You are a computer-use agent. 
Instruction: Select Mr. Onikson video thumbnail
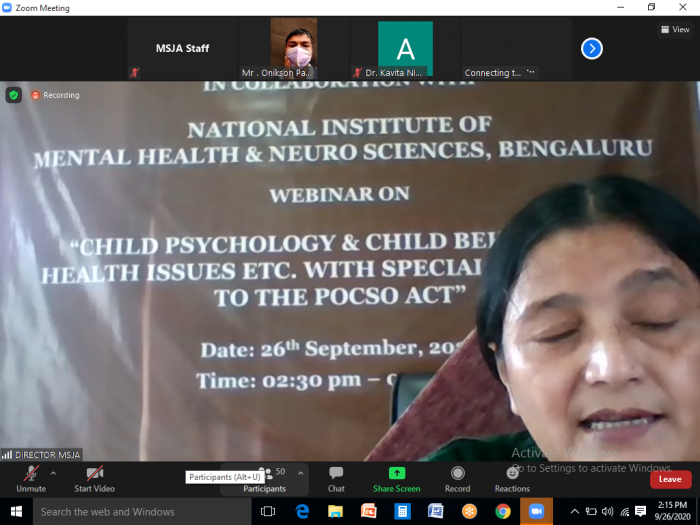click(294, 47)
